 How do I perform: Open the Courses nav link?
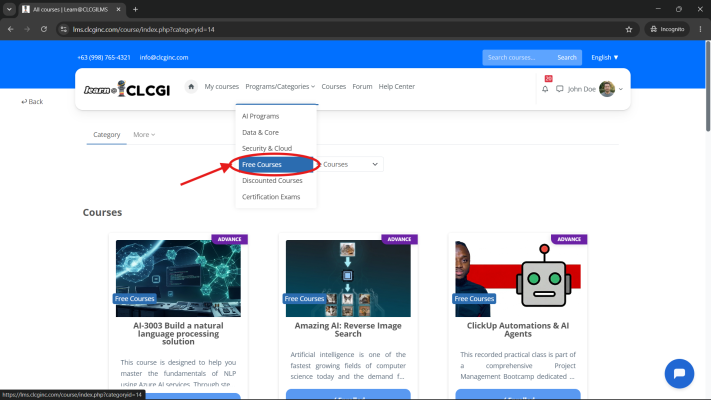(333, 87)
